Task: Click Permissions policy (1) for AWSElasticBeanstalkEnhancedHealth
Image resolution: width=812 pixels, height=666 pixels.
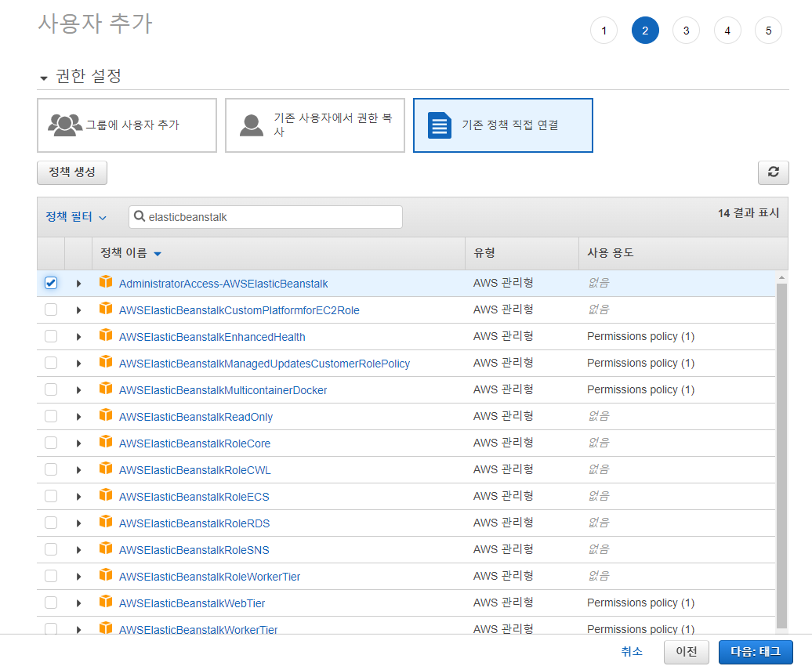Action: pos(640,337)
